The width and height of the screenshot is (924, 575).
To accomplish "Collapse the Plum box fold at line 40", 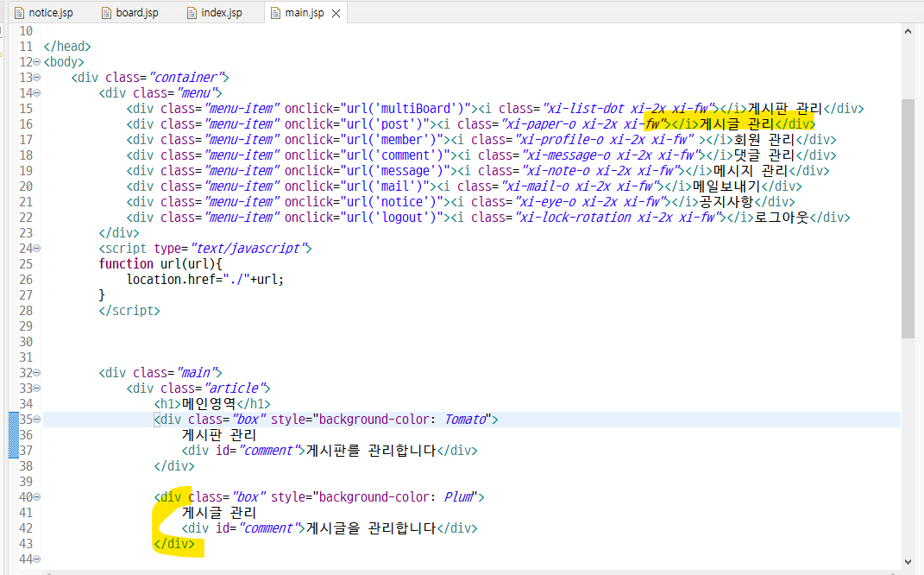I will point(37,497).
